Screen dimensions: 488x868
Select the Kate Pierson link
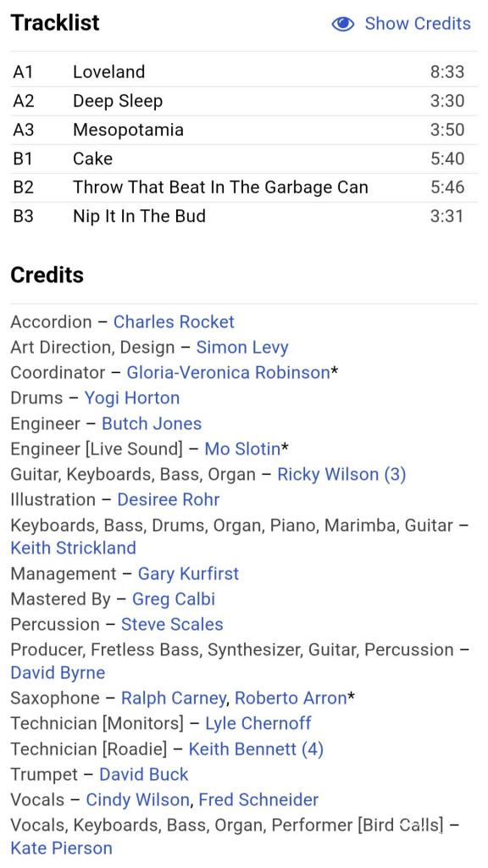pyautogui.click(x=61, y=848)
